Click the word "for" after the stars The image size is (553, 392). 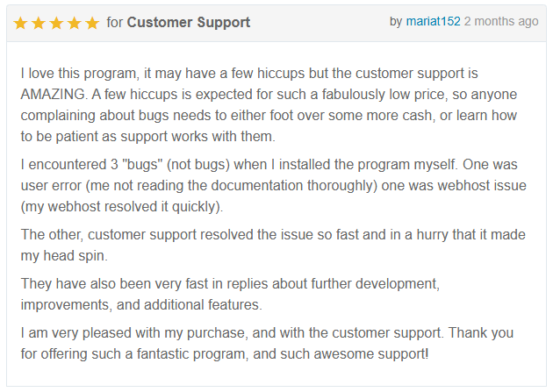[x=114, y=23]
